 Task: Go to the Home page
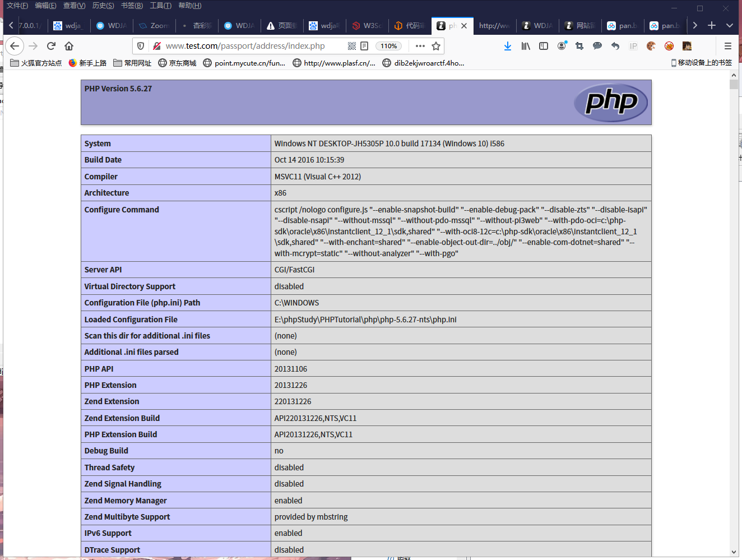point(69,46)
